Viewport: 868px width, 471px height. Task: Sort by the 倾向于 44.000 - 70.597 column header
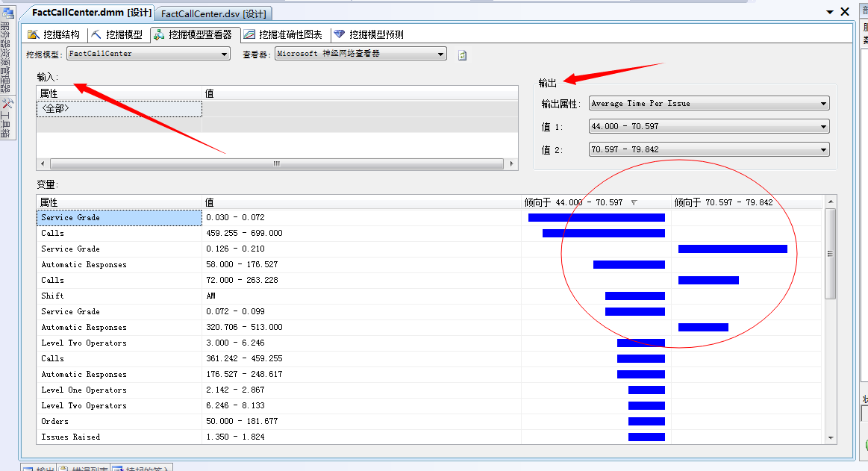[x=596, y=202]
